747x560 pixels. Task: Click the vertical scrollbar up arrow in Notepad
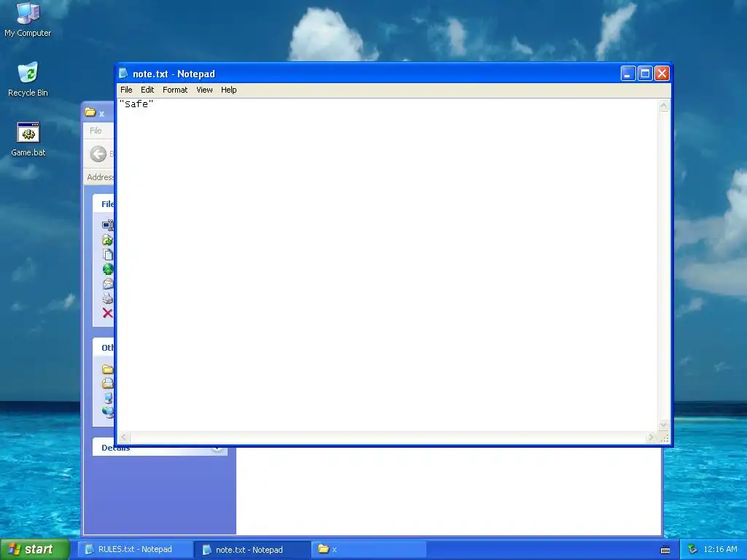point(664,106)
